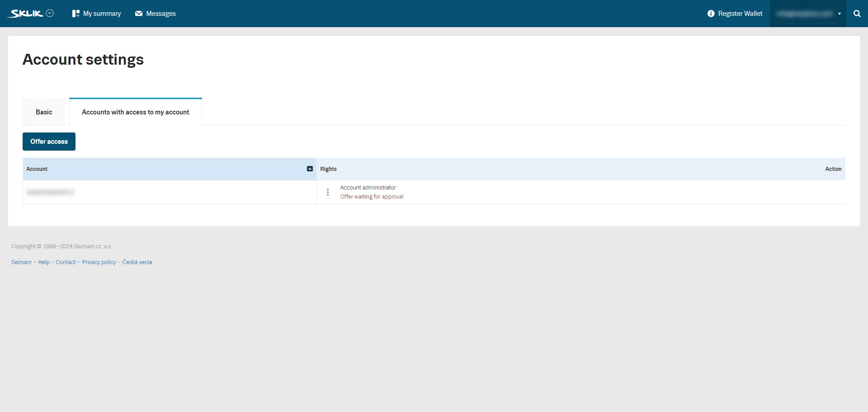Switch language via the Česká verze link
868x412 pixels.
pyautogui.click(x=137, y=262)
